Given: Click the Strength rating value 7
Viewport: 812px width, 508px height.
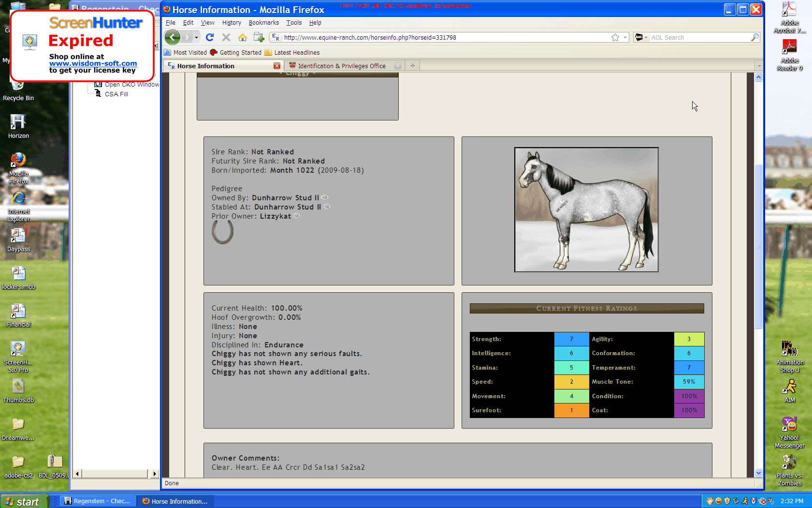Looking at the screenshot, I should 571,339.
